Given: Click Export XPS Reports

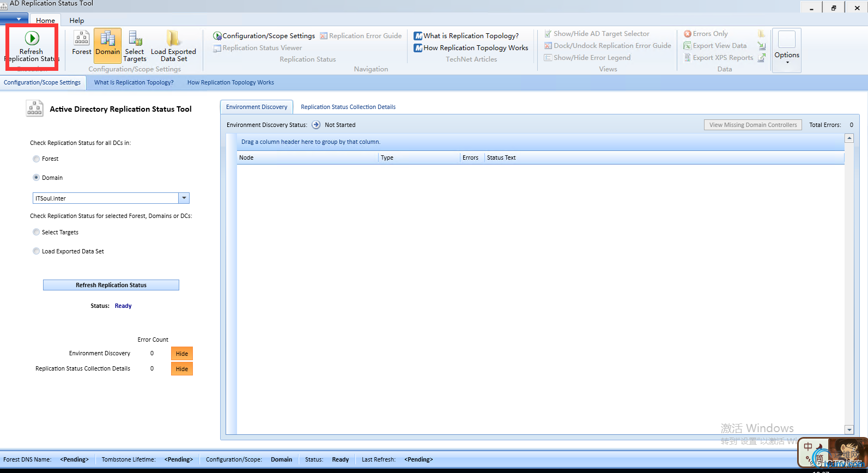Looking at the screenshot, I should pos(718,58).
